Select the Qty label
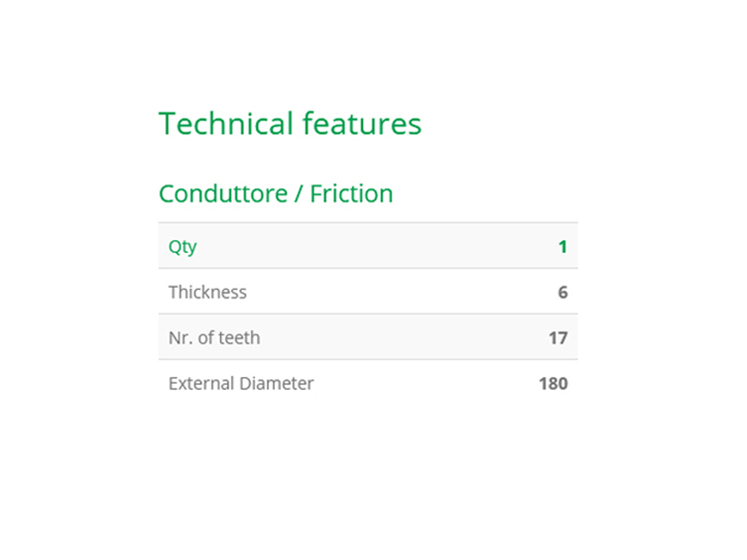The image size is (747, 560). click(x=183, y=246)
